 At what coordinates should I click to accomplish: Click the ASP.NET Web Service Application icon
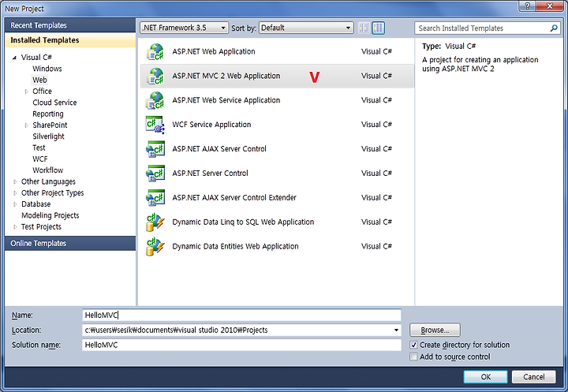[155, 100]
